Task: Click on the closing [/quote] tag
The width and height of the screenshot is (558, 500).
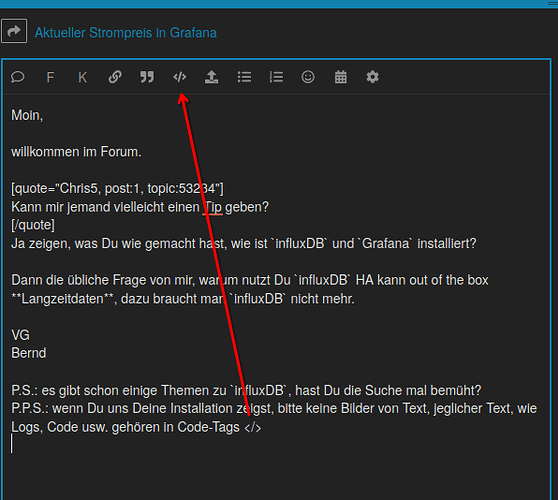Action: pyautogui.click(x=33, y=225)
